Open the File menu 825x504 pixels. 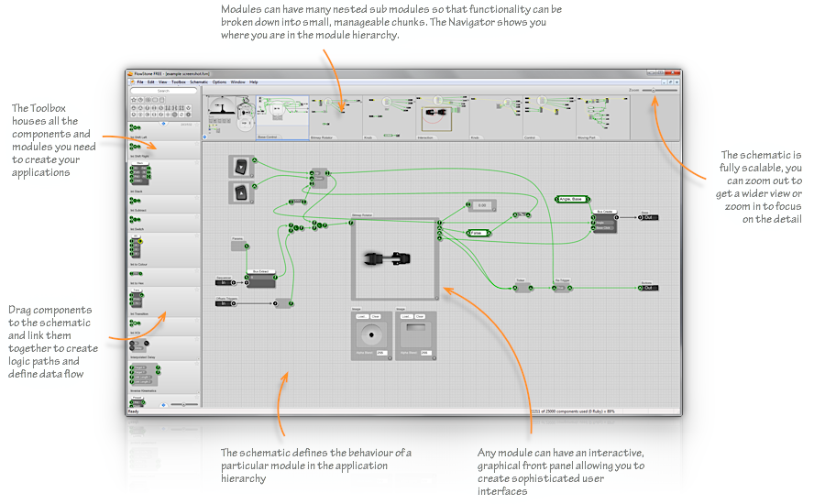click(140, 82)
